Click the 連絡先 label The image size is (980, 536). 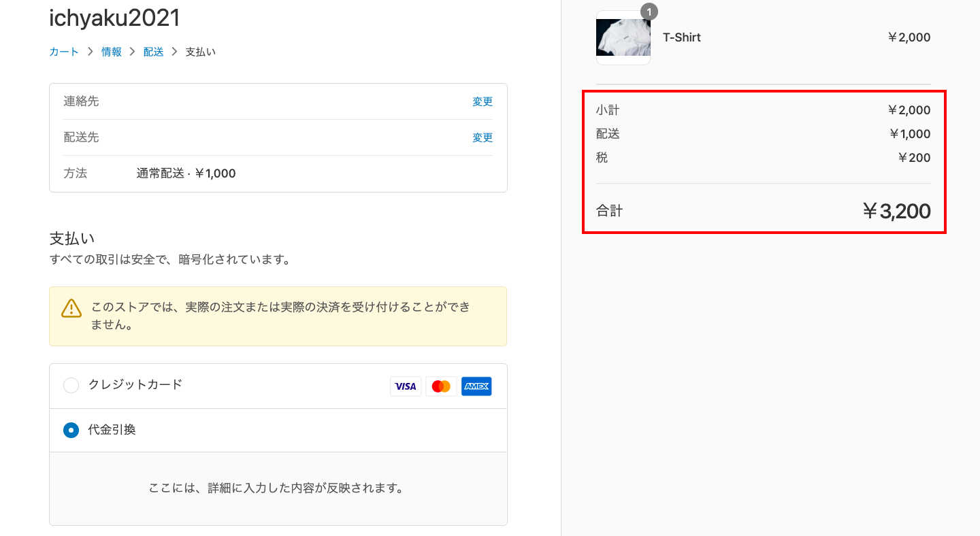coord(81,101)
